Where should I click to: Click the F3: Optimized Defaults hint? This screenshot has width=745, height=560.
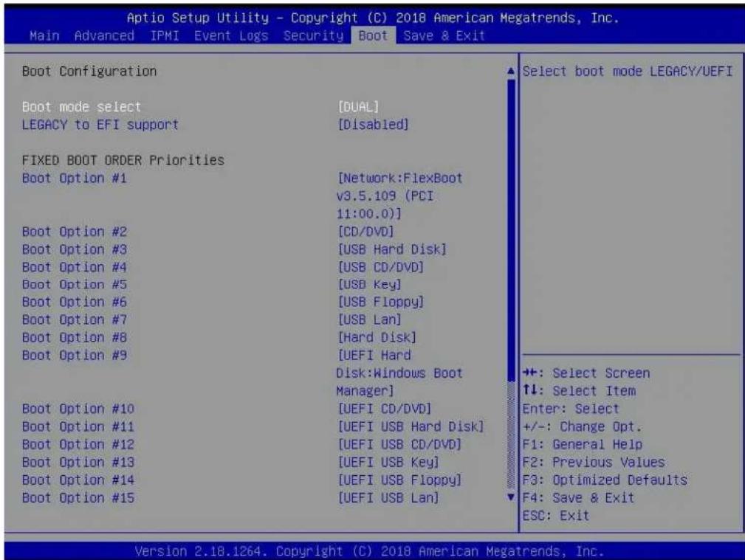pos(605,480)
